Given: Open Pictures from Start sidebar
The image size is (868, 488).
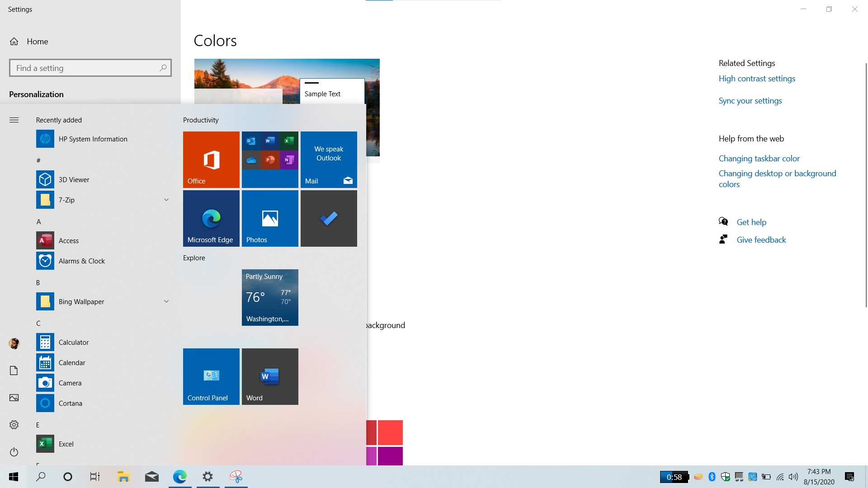Looking at the screenshot, I should point(14,398).
